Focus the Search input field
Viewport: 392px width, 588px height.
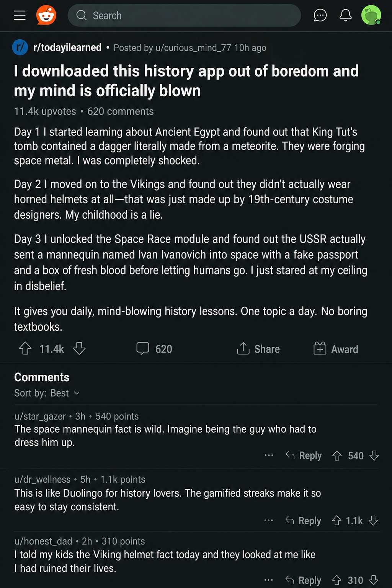184,15
